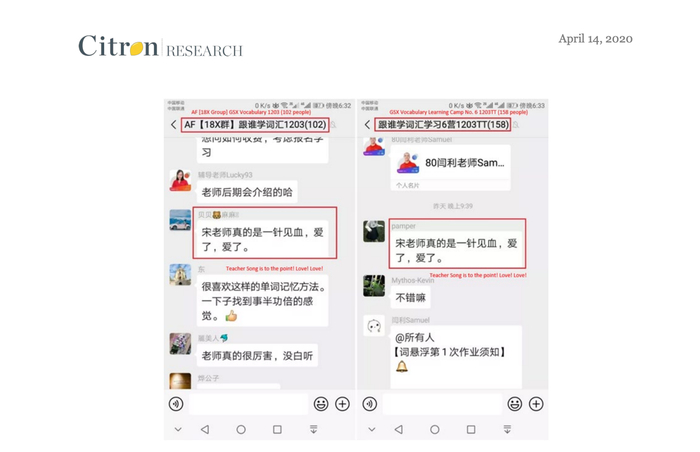Tap Android home circle in left phone
This screenshot has height=452, width=700.
coord(241,429)
